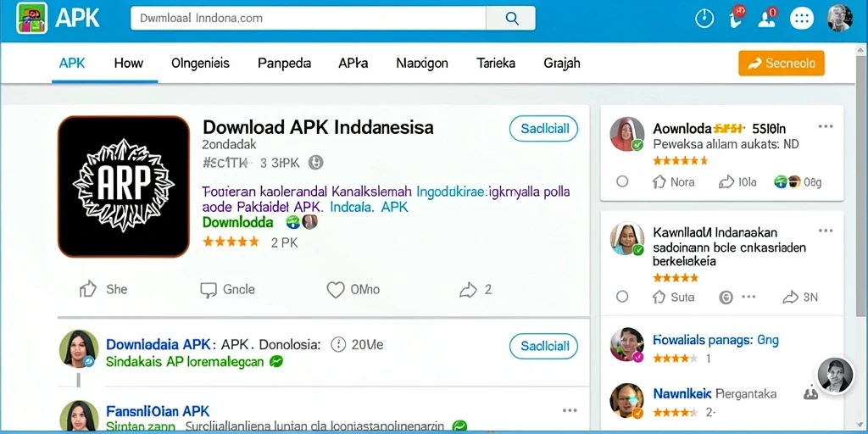Screen dimensions: 868x434
Task: Click the round info icon next to 3 3iPK
Action: tap(315, 163)
